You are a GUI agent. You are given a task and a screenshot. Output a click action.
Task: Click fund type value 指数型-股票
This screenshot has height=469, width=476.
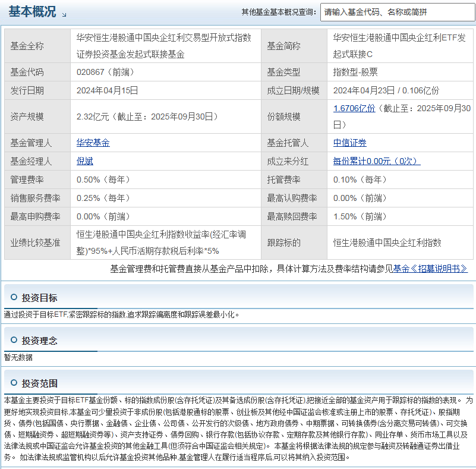[x=355, y=73]
